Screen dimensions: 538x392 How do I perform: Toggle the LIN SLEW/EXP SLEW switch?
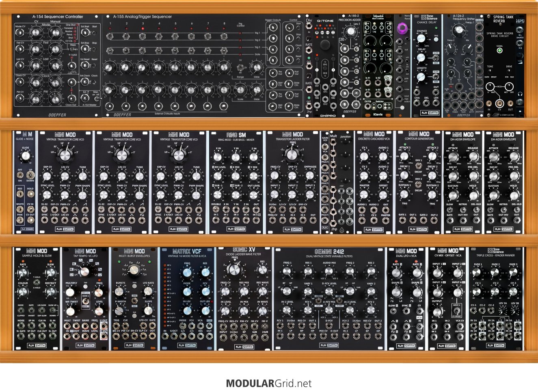(42, 310)
